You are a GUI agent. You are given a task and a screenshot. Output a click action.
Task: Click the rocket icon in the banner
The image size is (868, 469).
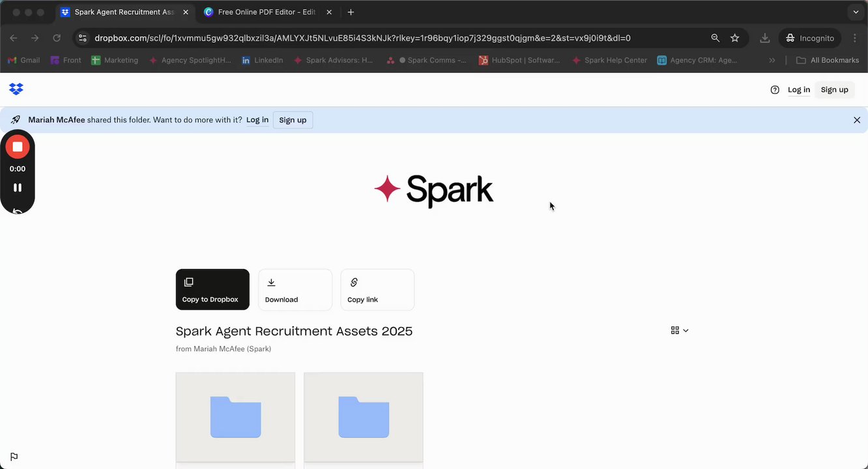pyautogui.click(x=16, y=120)
